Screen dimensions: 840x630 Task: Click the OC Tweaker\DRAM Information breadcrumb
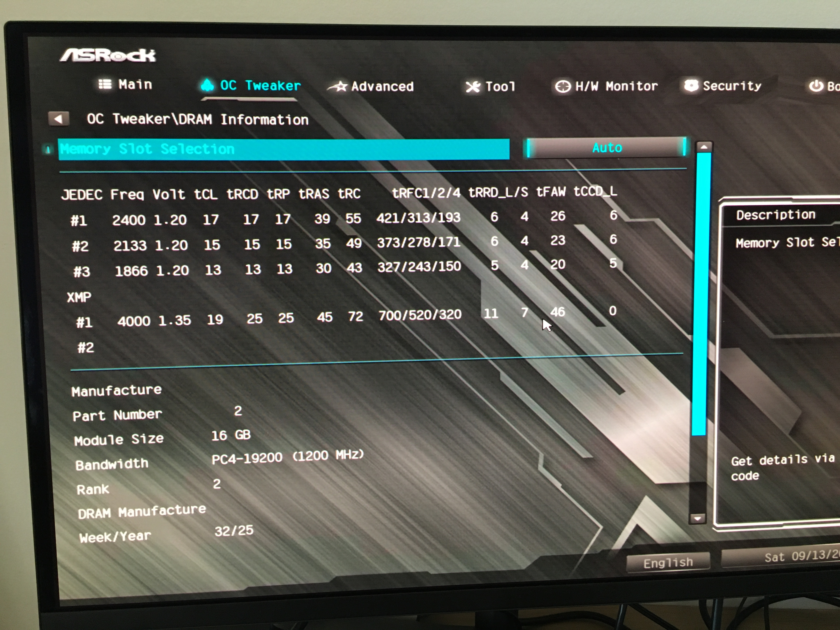pos(197,119)
